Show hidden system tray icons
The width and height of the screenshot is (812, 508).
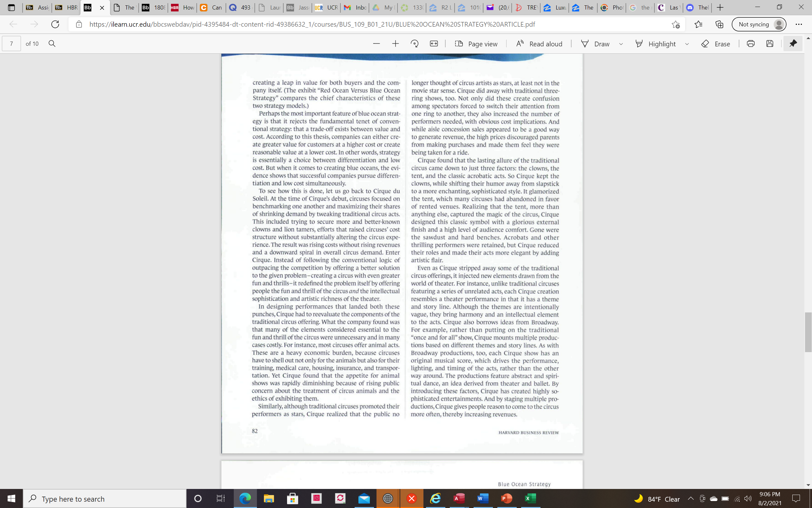(x=691, y=498)
